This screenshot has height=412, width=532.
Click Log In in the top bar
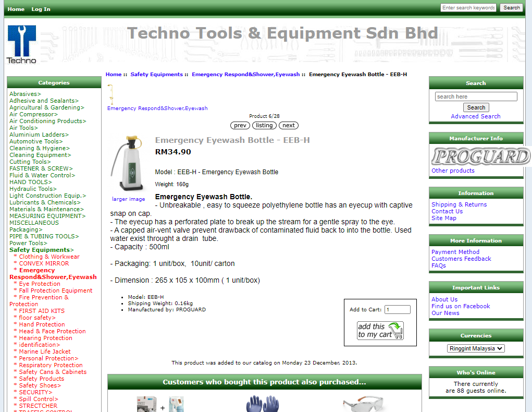click(41, 9)
